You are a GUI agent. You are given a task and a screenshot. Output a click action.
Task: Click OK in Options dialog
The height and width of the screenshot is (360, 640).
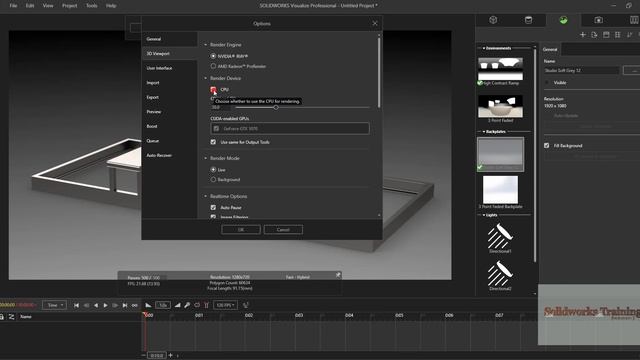(x=241, y=229)
